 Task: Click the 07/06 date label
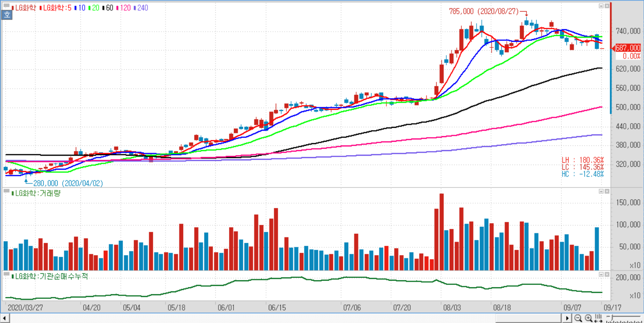352,308
